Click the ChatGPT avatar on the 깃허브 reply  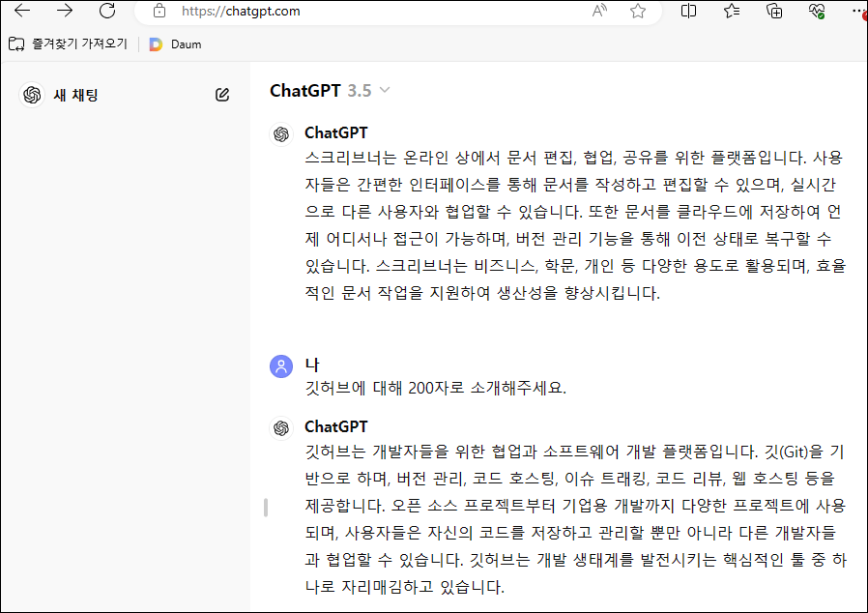click(x=281, y=427)
